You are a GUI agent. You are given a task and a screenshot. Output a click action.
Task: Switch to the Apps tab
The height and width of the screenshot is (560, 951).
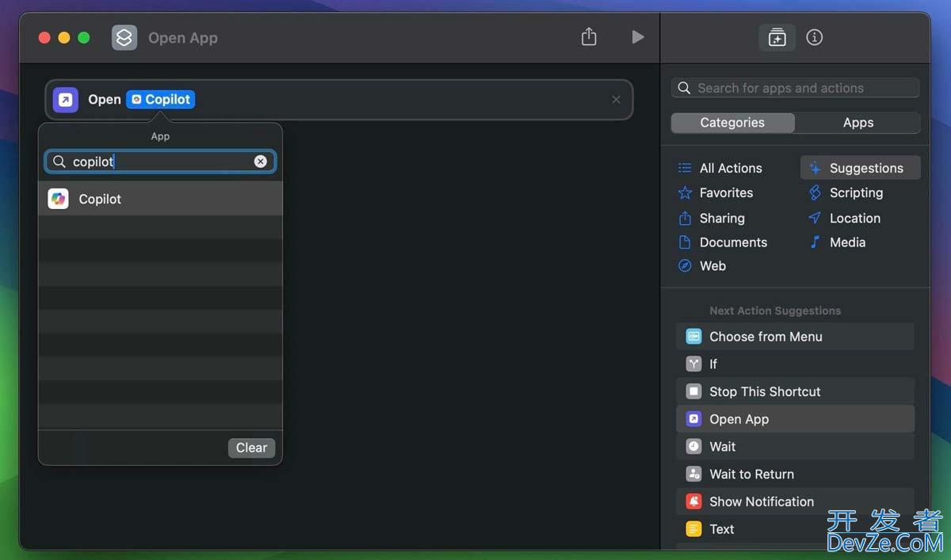858,123
